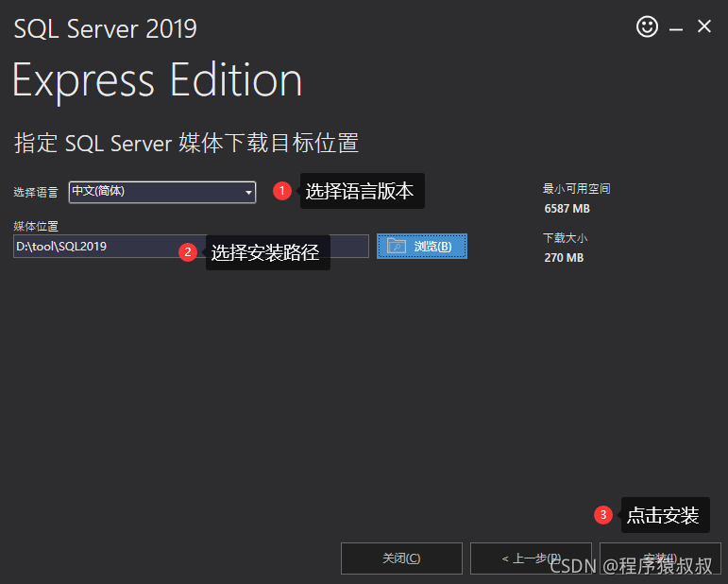Click the Express Edition title text

click(x=158, y=81)
